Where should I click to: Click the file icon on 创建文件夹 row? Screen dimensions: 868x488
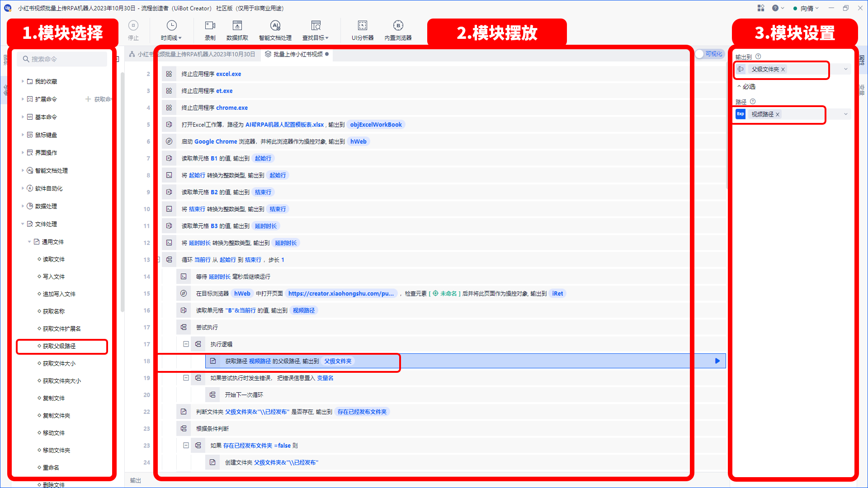pos(212,462)
